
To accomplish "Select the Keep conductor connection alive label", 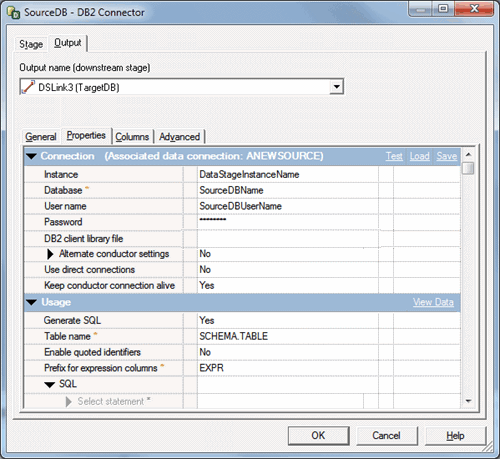I will click(x=109, y=285).
